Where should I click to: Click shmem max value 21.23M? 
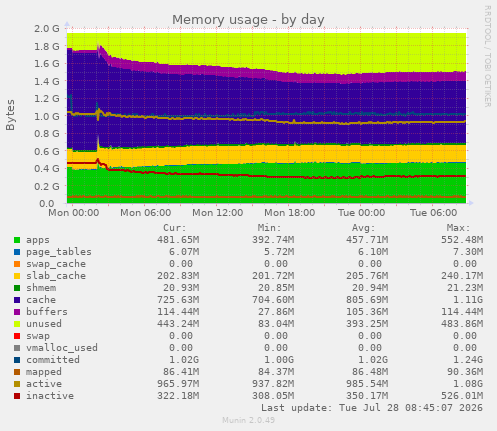tap(465, 288)
